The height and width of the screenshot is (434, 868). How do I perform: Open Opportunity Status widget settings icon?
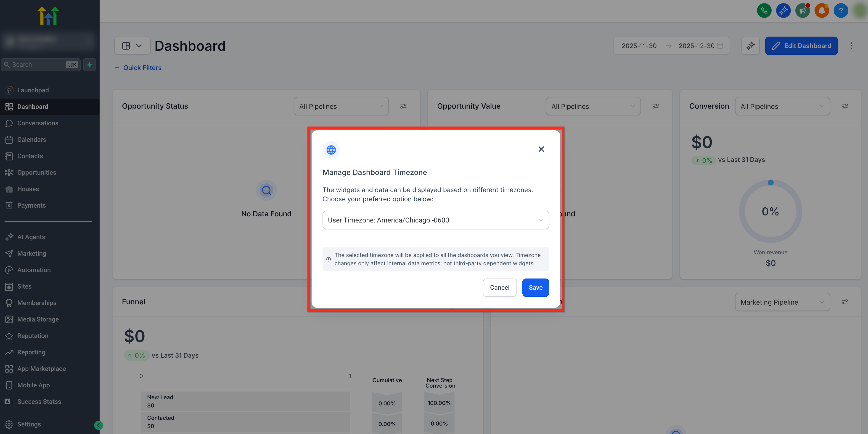[403, 106]
